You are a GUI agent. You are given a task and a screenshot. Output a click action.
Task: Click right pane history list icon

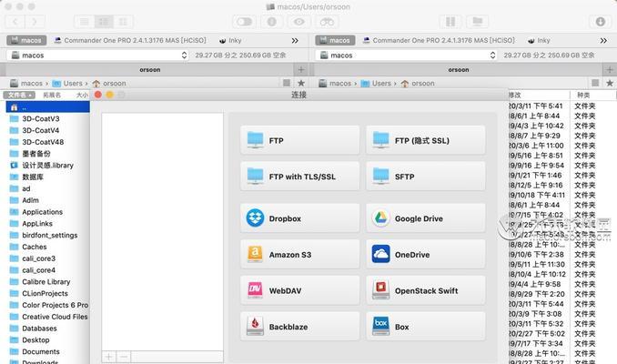coord(595,83)
